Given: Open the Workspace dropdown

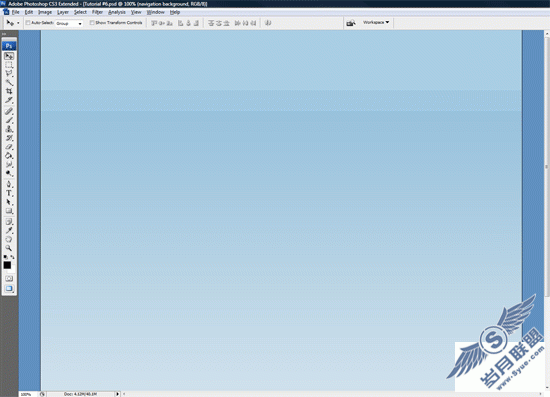Looking at the screenshot, I should click(x=376, y=22).
